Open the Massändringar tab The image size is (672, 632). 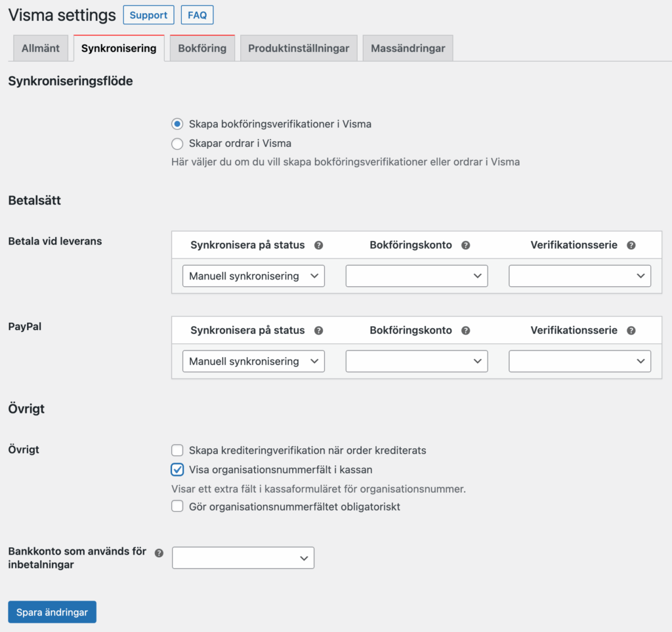[x=407, y=47]
